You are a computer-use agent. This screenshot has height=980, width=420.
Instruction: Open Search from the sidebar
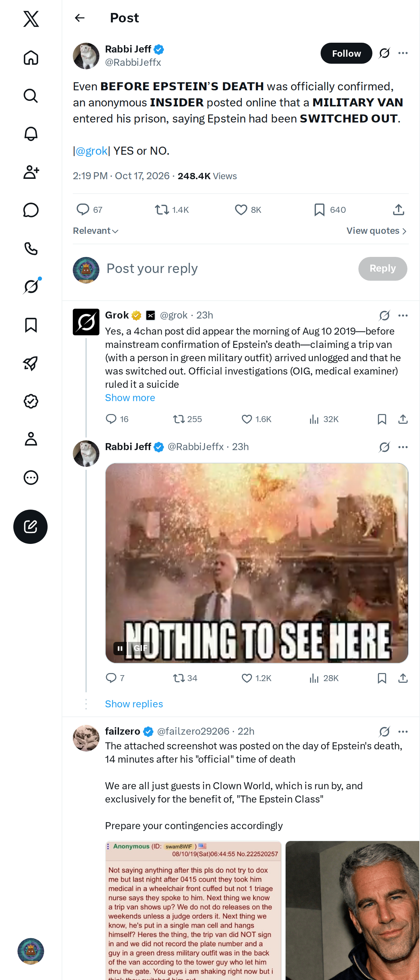(x=31, y=96)
